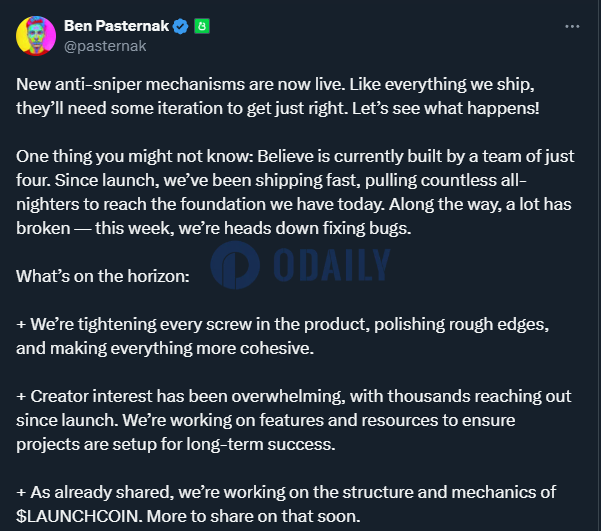Click the ODAILY circular logo watermark
601x531 pixels.
coord(235,265)
